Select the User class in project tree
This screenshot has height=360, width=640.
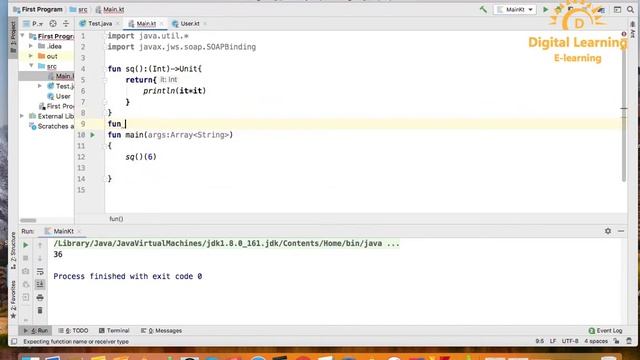[59, 96]
